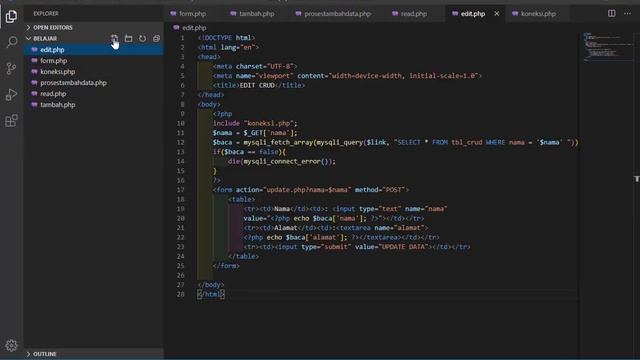640x360 pixels.
Task: Open the editor More Actions menu
Action: [627, 13]
